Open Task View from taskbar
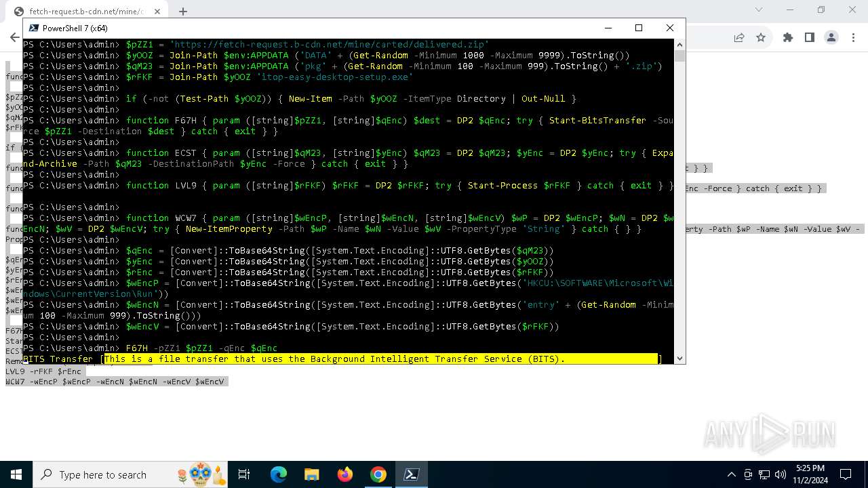The width and height of the screenshot is (868, 488). point(244,474)
